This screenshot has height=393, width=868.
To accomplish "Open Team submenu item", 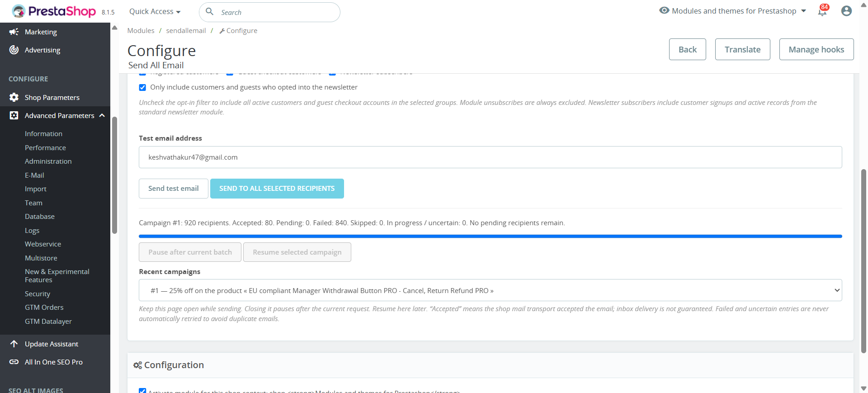I will [33, 203].
